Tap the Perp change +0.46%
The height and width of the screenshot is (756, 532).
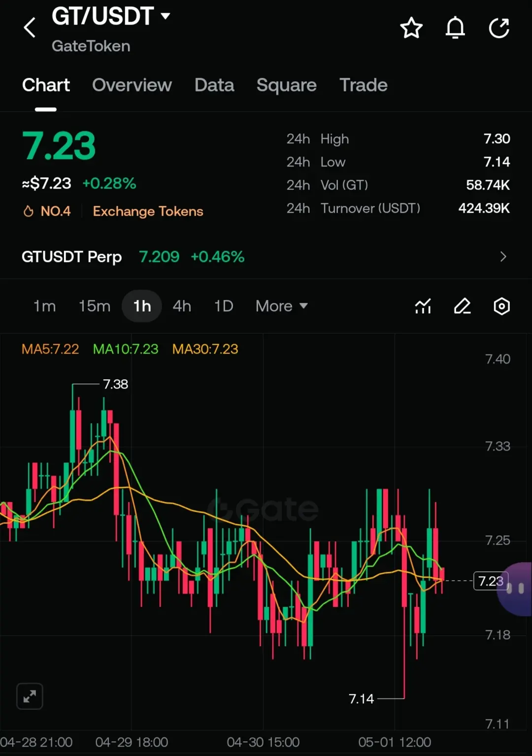(x=218, y=257)
